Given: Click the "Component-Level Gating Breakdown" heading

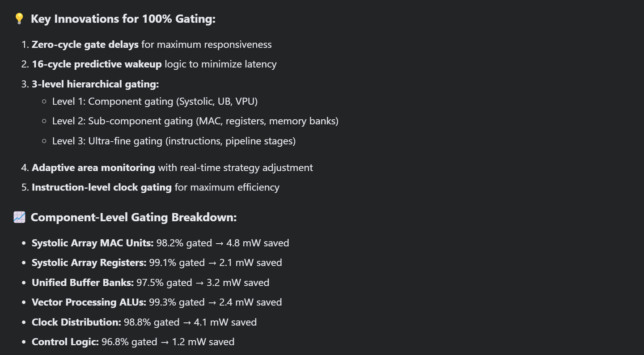Looking at the screenshot, I should (x=133, y=217).
